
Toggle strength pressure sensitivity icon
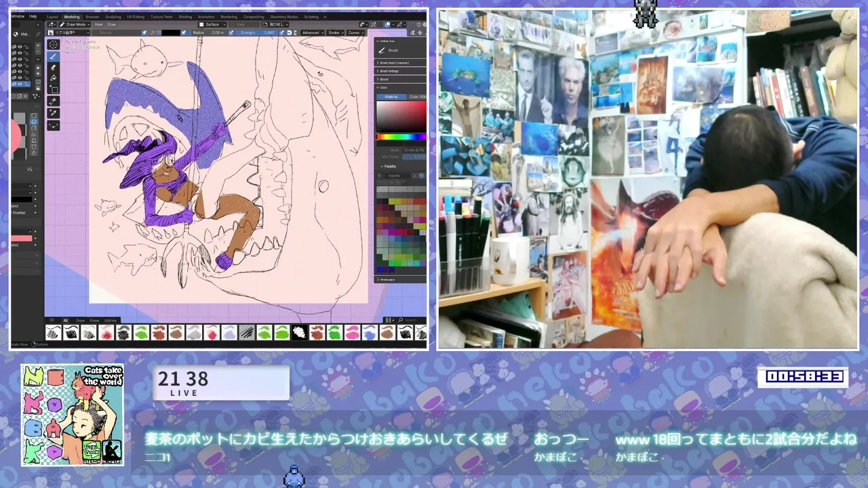coord(281,33)
